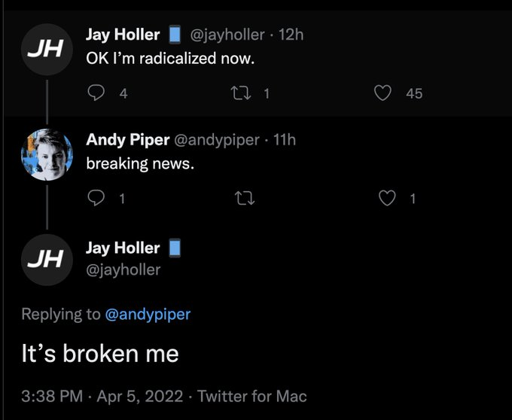The image size is (512, 420).
Task: Like Jay Holler's radicalized tweet
Action: click(383, 93)
